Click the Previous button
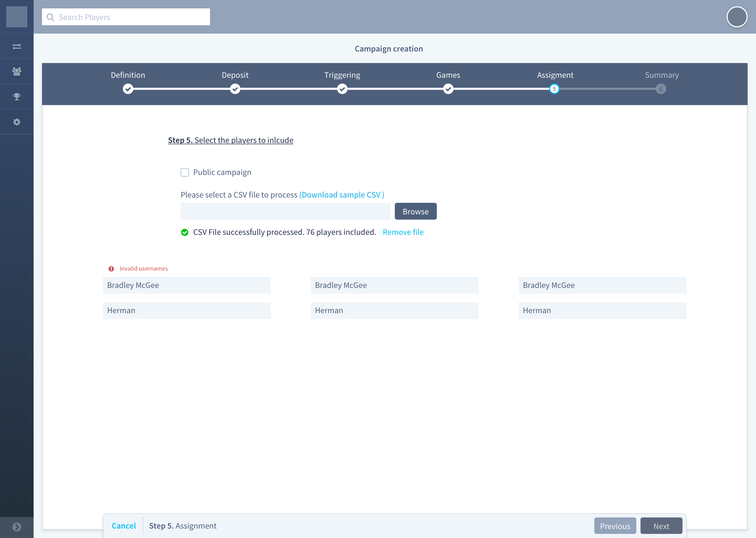Screen dimensions: 756x538 tap(615, 526)
